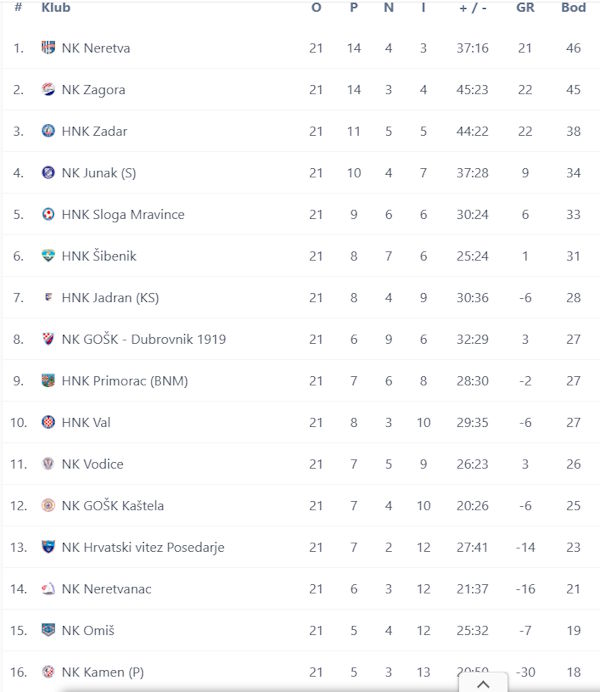Open NK Hrvatski vitez Posedarje link
600x692 pixels.
click(x=142, y=547)
